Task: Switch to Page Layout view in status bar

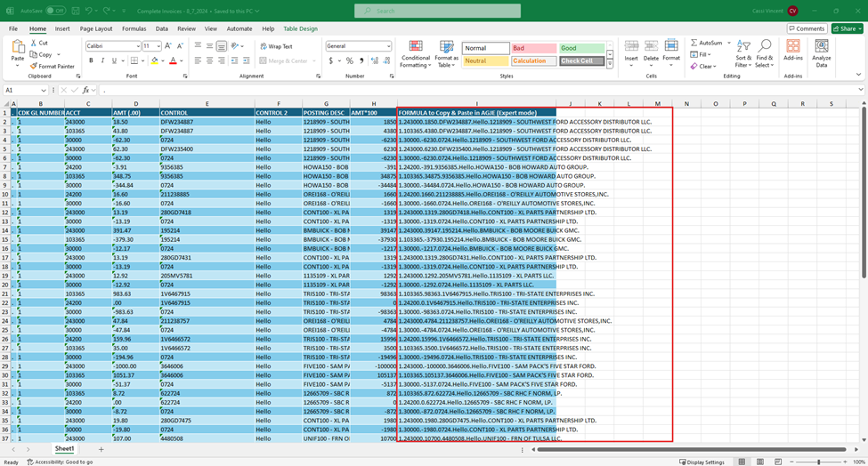Action: click(760, 462)
